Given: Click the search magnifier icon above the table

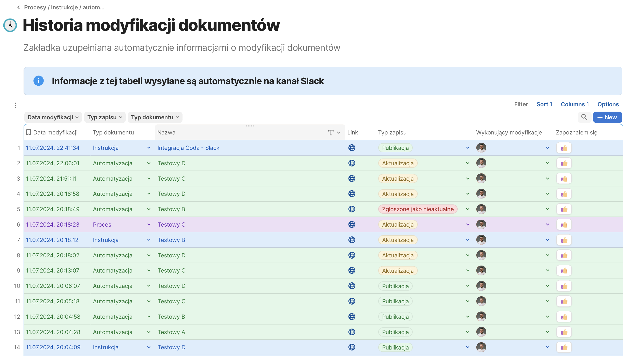Looking at the screenshot, I should [x=584, y=117].
